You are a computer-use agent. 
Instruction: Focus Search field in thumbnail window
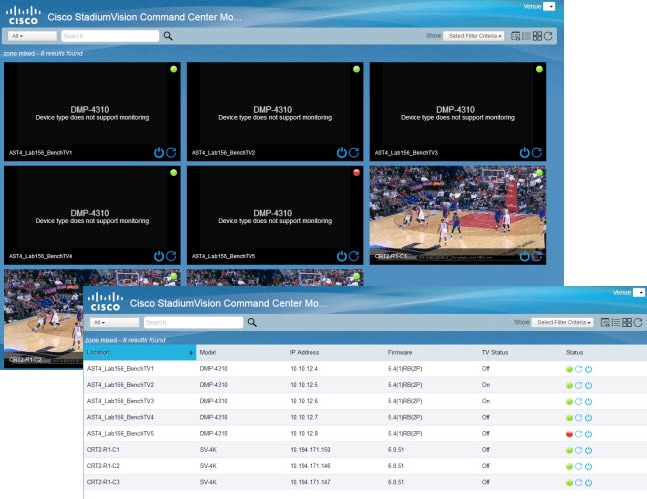click(110, 36)
